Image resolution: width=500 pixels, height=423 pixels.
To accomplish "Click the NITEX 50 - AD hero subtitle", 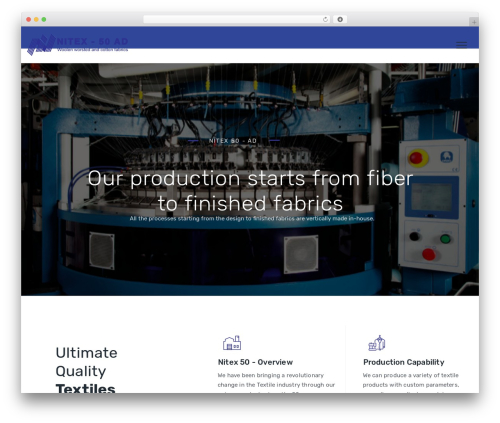I will pos(233,141).
